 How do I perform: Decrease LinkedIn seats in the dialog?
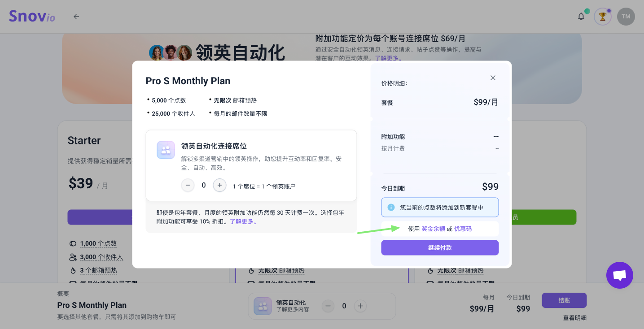188,185
